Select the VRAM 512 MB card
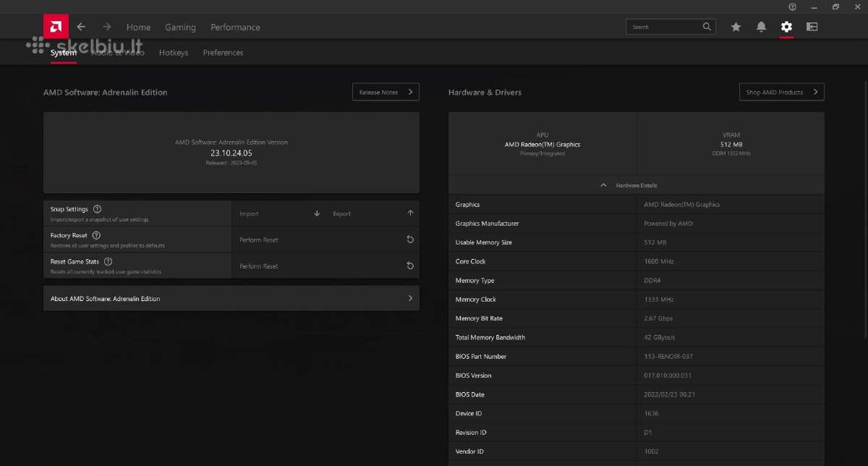This screenshot has width=868, height=466. [731, 144]
